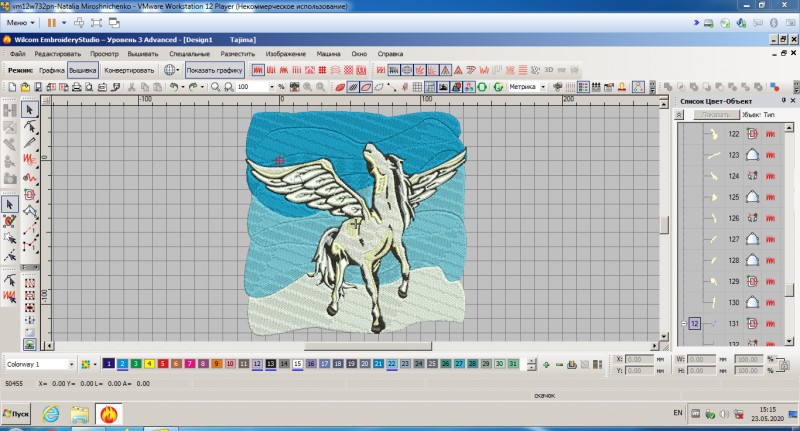This screenshot has width=800, height=431.
Task: Open Wilcom flame icon in the taskbar
Action: [x=108, y=414]
